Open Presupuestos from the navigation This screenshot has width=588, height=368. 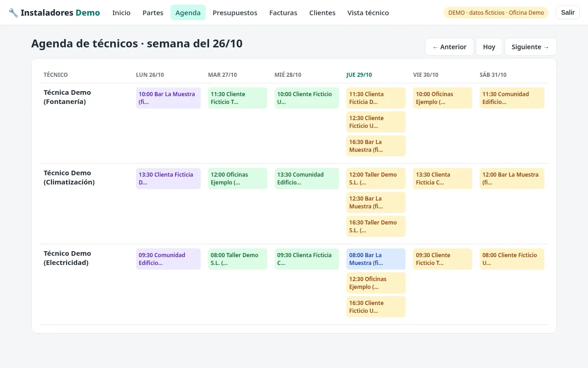point(235,13)
